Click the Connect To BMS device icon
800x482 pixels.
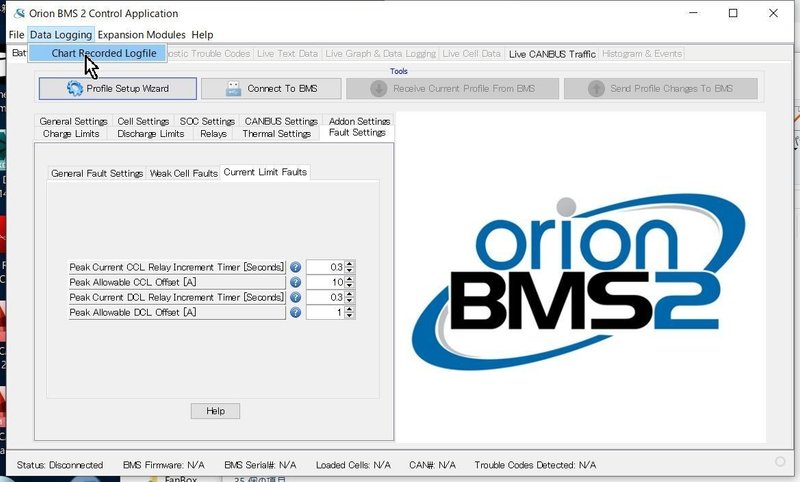(x=233, y=89)
